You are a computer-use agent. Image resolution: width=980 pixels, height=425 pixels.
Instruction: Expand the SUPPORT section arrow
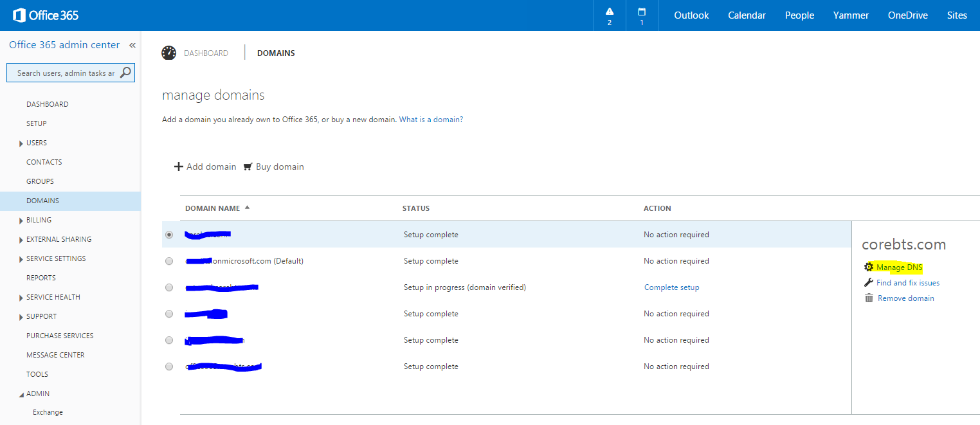21,317
